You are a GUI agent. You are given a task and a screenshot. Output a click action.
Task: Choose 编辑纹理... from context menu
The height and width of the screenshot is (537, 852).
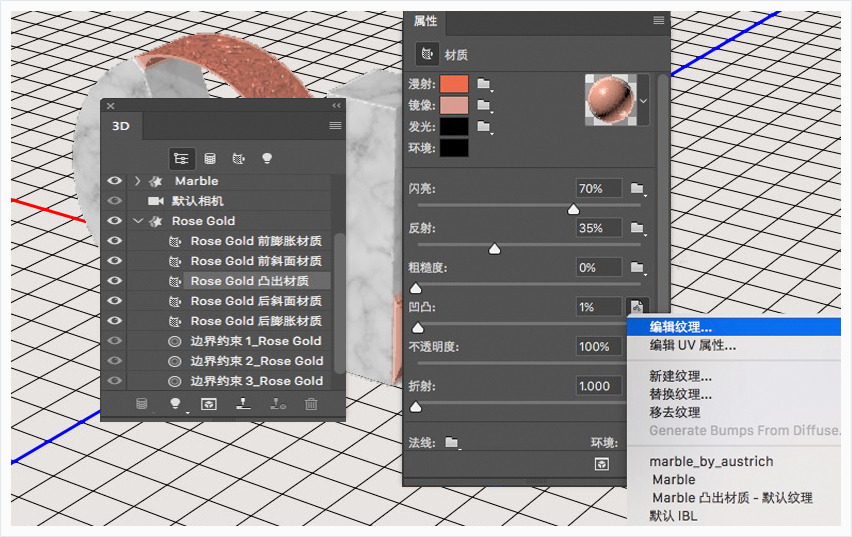734,327
